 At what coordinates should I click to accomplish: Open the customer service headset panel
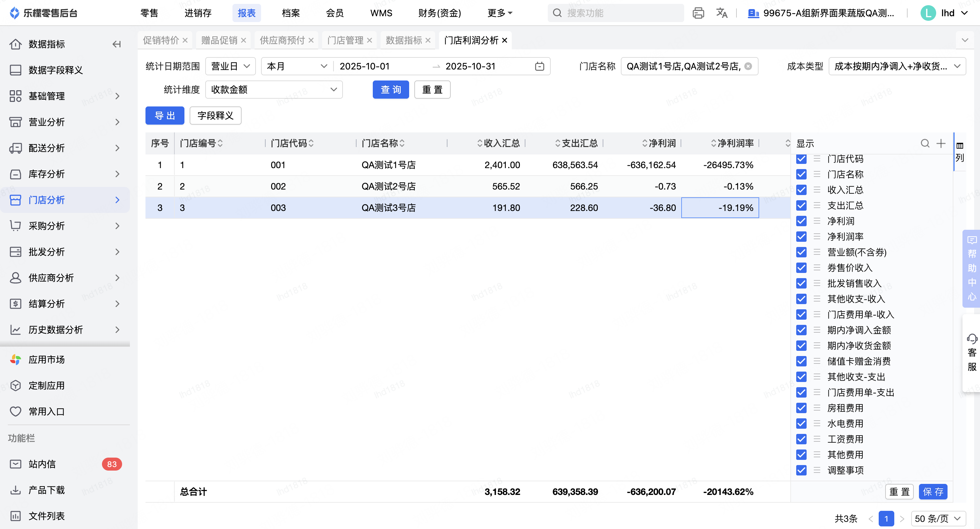[x=972, y=352]
